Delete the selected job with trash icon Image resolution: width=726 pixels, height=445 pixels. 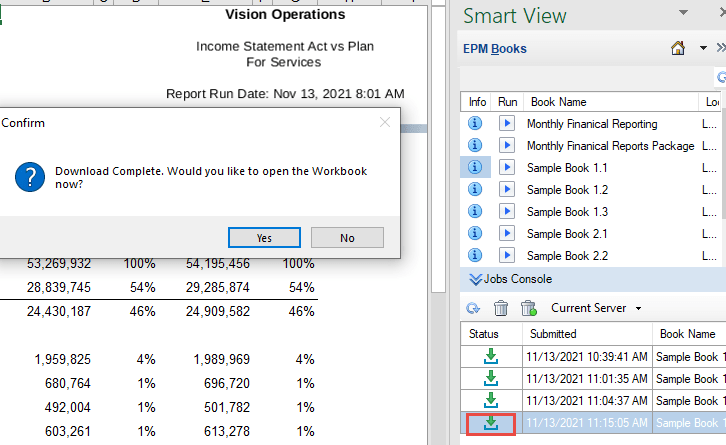coord(501,308)
